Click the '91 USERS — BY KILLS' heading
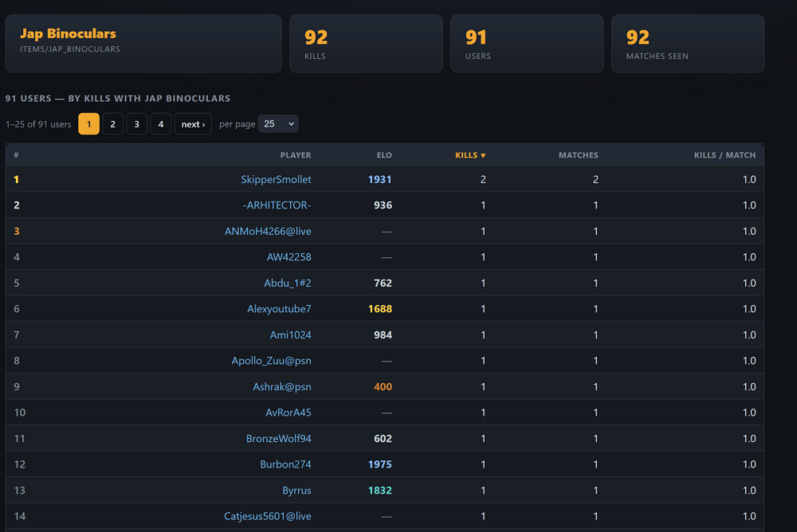 [x=118, y=99]
